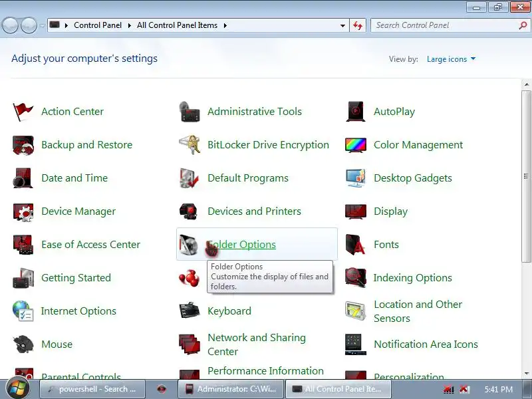Click the Location and Other Sensors icon
The width and height of the screenshot is (532, 399).
tap(355, 311)
